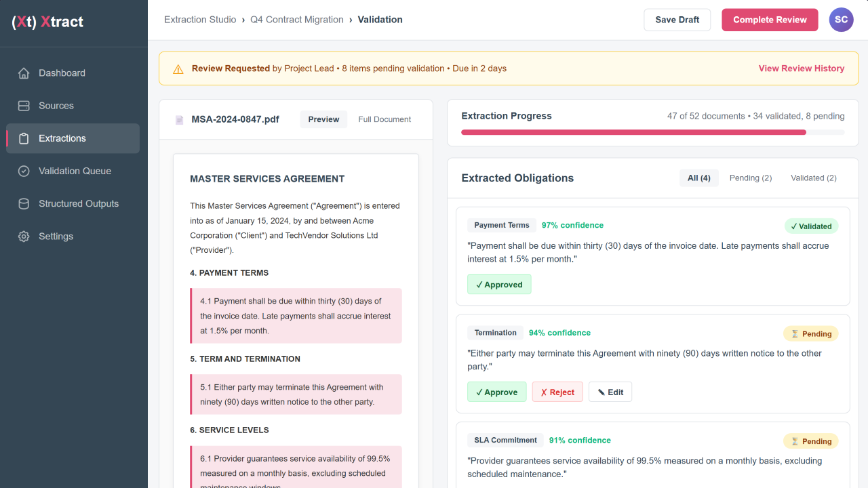This screenshot has height=488, width=868.
Task: Click the Payment Terms category tag
Action: click(x=502, y=225)
